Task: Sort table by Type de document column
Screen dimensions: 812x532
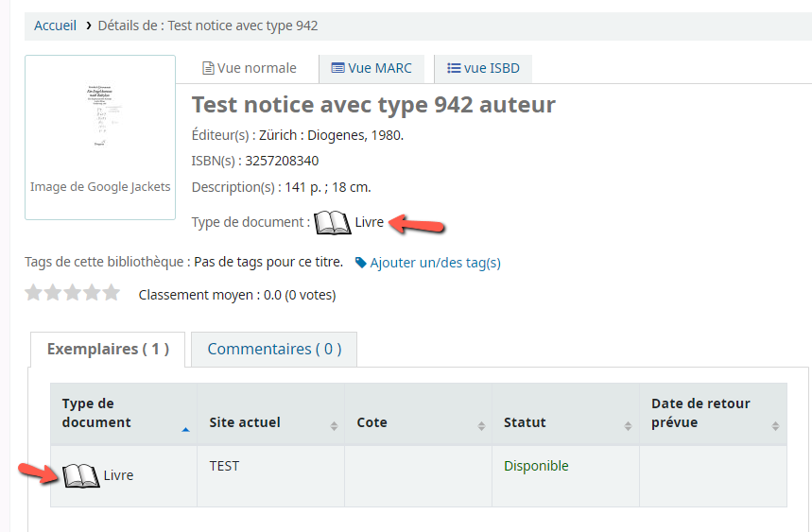Action: 123,413
